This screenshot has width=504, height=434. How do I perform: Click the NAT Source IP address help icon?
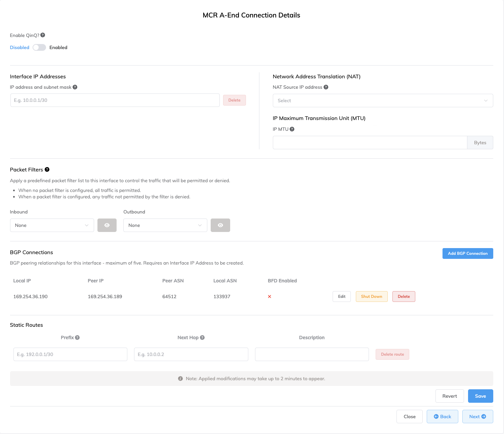click(326, 87)
